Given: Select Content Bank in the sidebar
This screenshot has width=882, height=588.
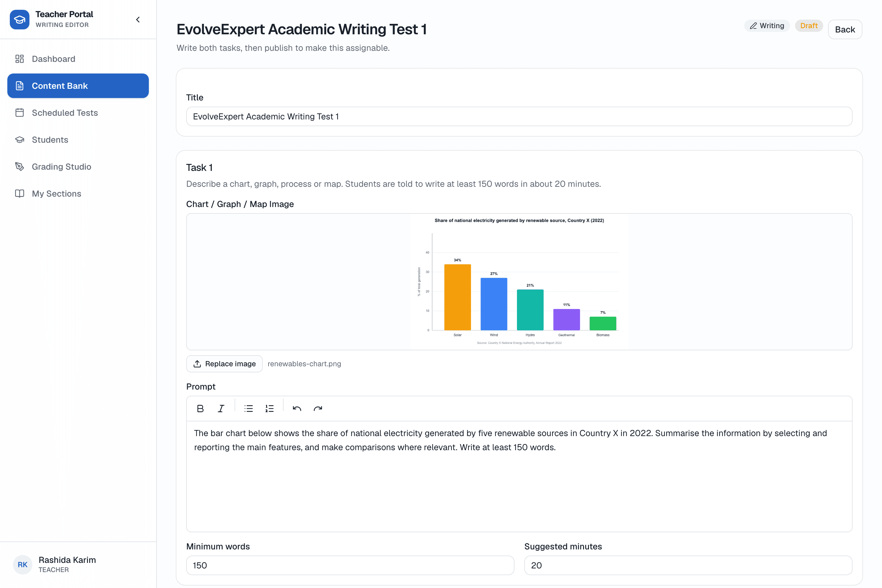Looking at the screenshot, I should pos(78,86).
